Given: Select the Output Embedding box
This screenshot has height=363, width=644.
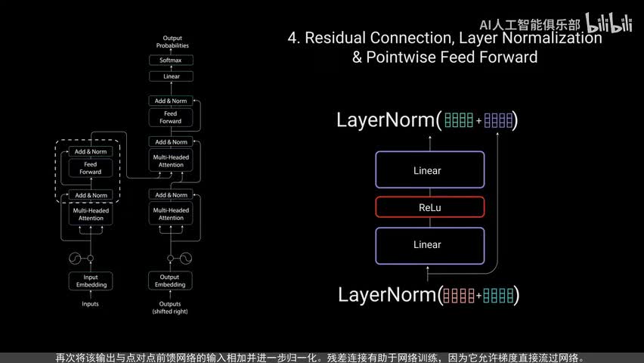Looking at the screenshot, I should 170,281.
